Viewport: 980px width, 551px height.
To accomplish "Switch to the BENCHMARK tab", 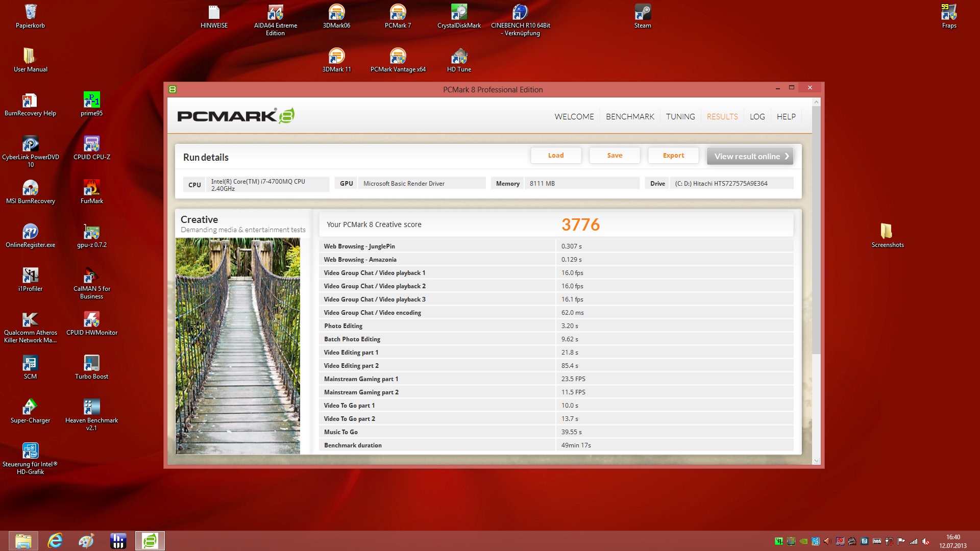I will (630, 117).
